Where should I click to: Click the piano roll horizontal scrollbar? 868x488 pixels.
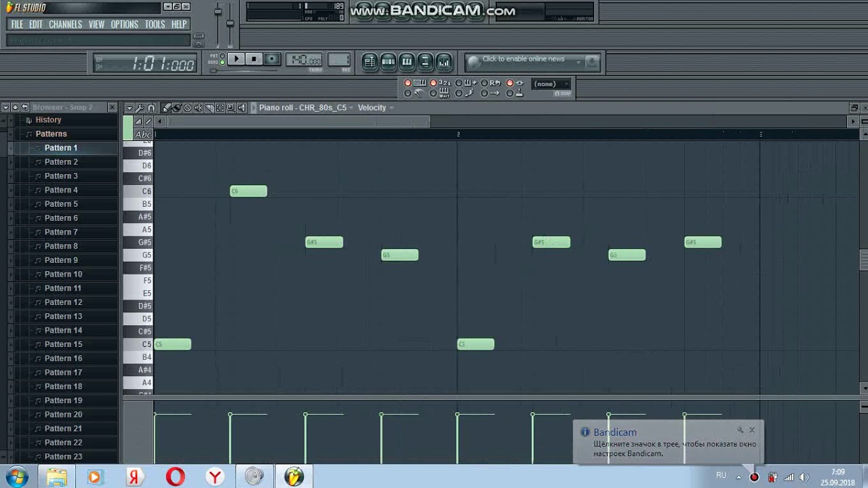(x=298, y=121)
